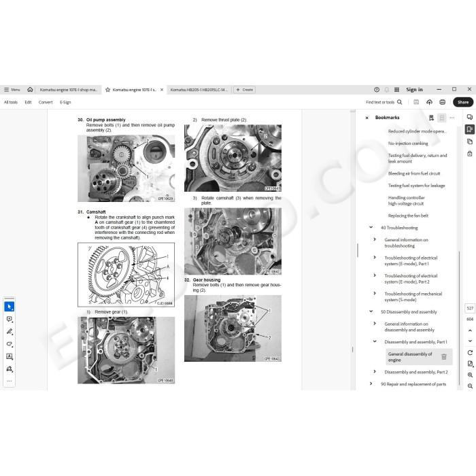Select the arrow selection tool
This screenshot has width=476, height=476.
pyautogui.click(x=10, y=307)
